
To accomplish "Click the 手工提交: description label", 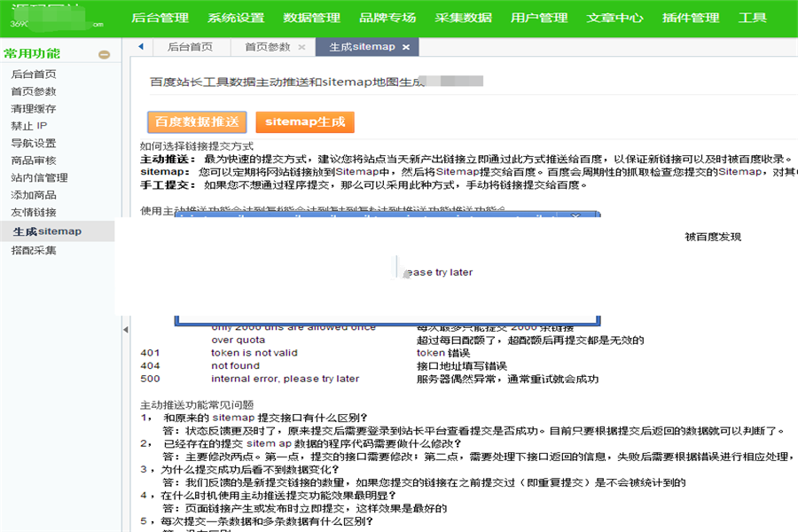I will [168, 185].
